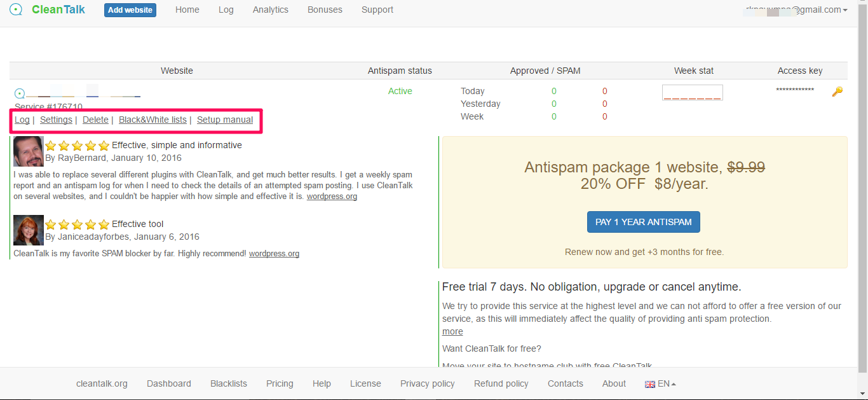The image size is (868, 400).
Task: Open Black&White lists link
Action: [x=153, y=120]
